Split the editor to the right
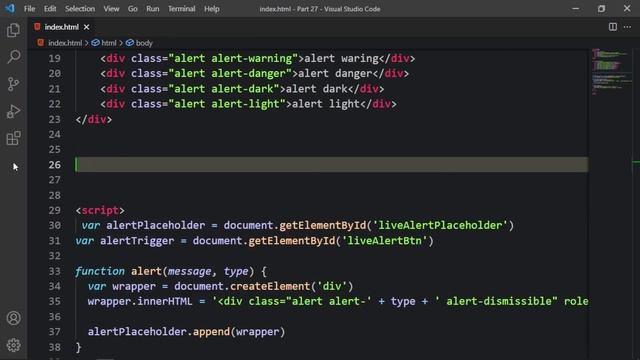This screenshot has width=640, height=360. coord(613,27)
